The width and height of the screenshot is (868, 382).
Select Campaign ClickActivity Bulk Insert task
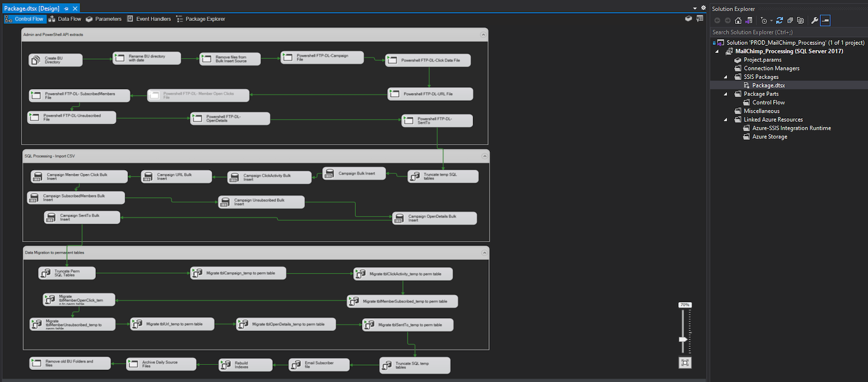[x=269, y=178]
